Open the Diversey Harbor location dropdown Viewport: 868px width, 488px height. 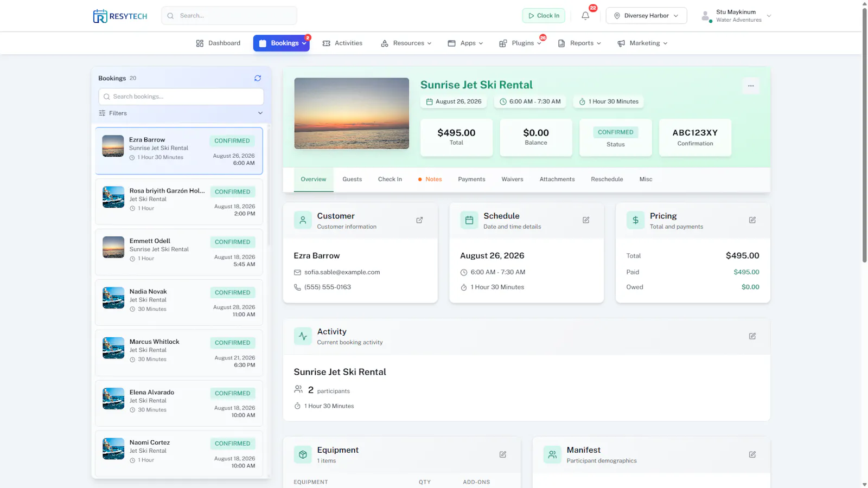(646, 16)
